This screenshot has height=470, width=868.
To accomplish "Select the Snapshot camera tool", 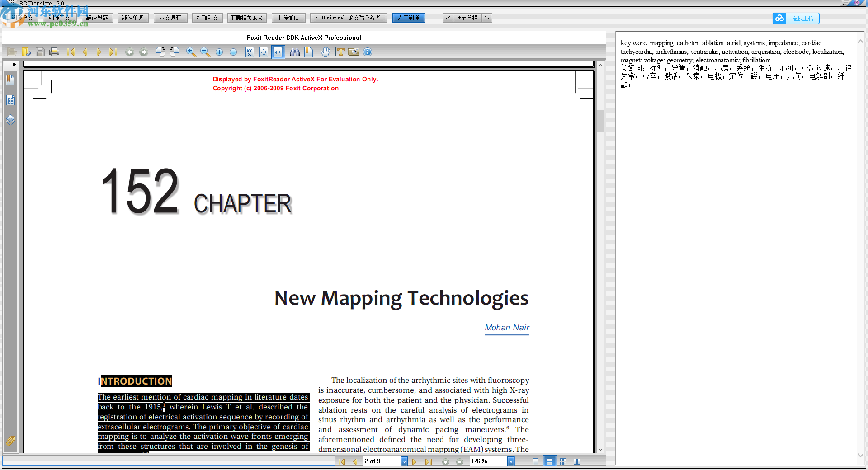I will pyautogui.click(x=354, y=52).
